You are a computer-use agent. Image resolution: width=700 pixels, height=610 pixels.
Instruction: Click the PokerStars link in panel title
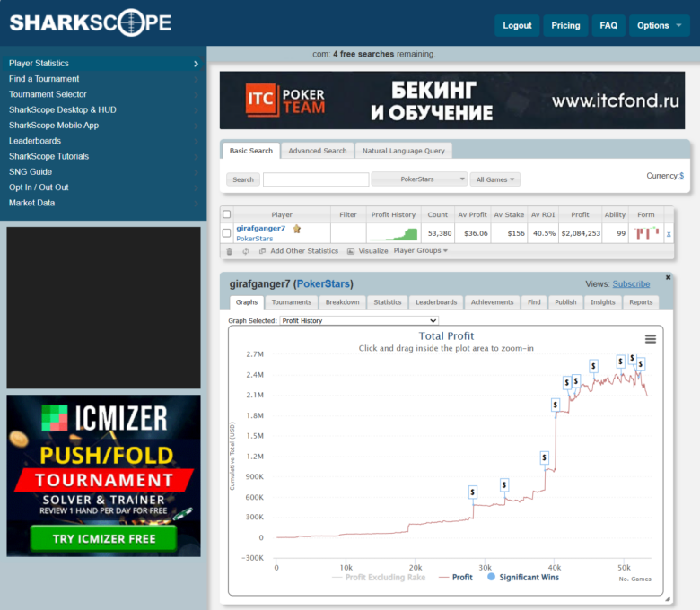coord(323,283)
